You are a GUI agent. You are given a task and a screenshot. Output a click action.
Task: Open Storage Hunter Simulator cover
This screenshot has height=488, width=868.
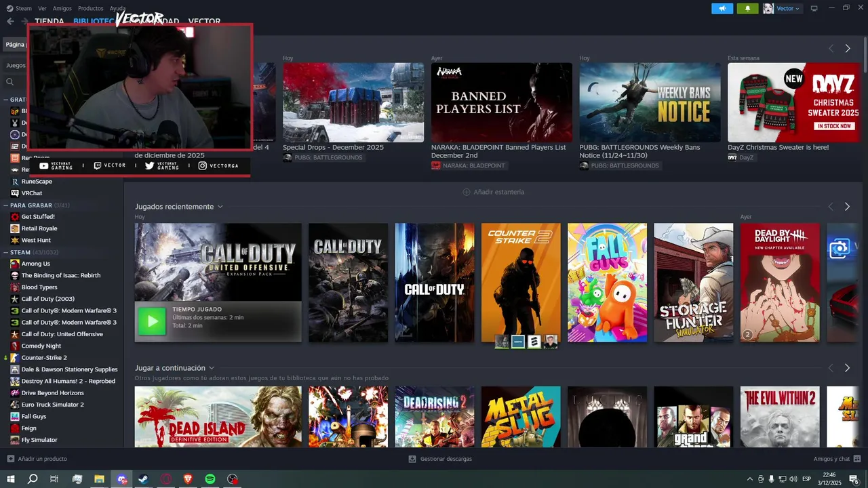pos(694,283)
